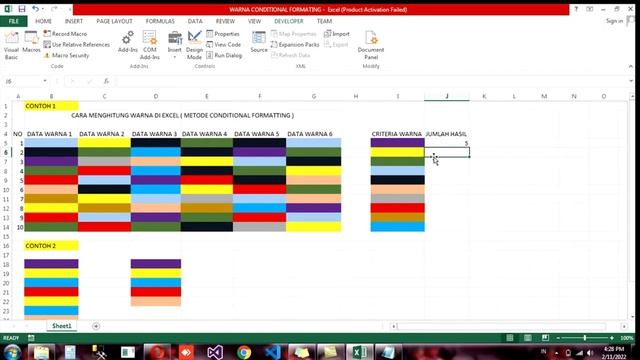Toggle Use Relative References
Screen dimensions: 640x360
77,44
